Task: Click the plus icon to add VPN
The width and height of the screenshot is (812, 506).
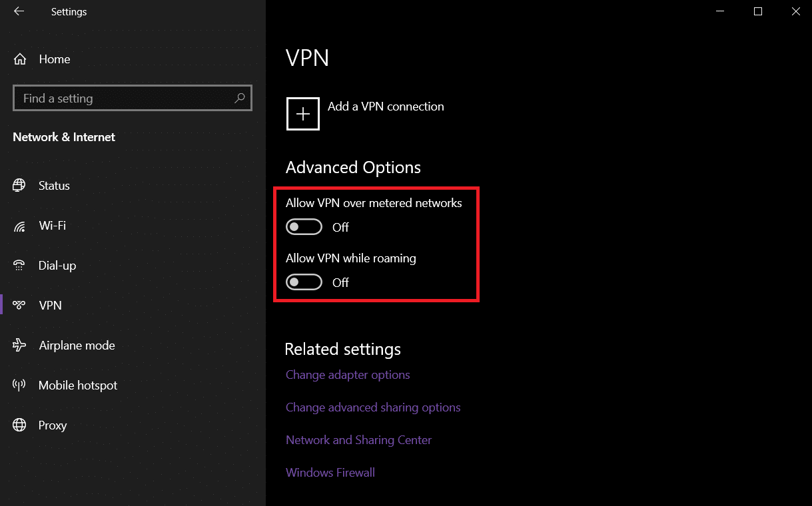Action: coord(303,114)
